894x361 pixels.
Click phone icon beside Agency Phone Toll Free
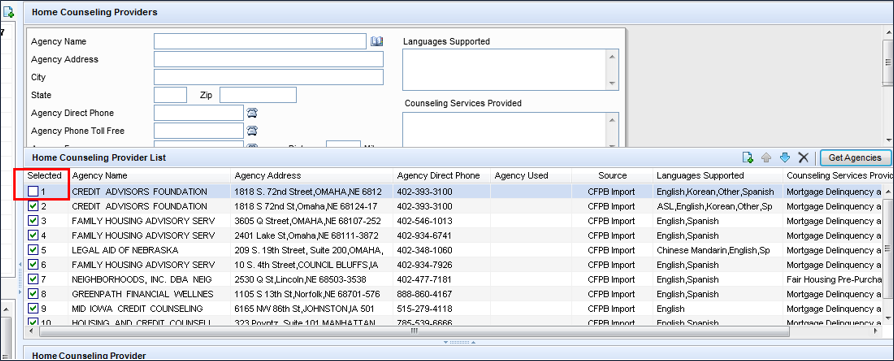pos(252,131)
